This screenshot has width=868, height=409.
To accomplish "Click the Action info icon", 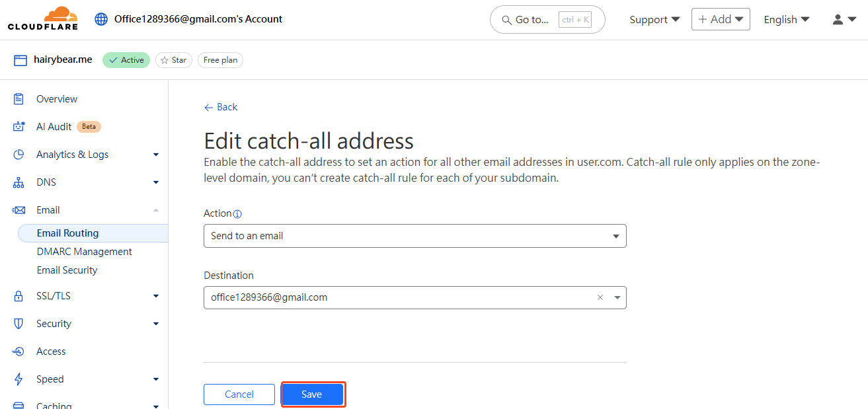I will [x=238, y=214].
